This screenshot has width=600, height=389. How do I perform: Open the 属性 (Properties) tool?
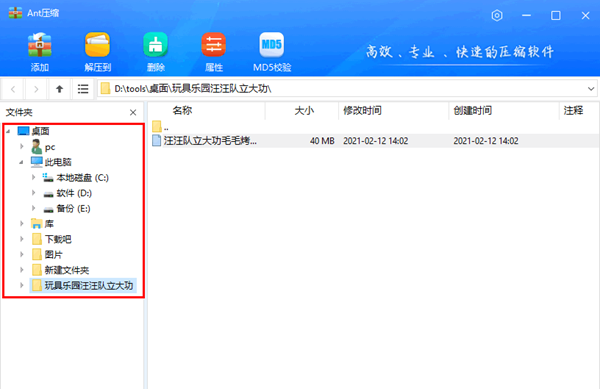point(214,45)
